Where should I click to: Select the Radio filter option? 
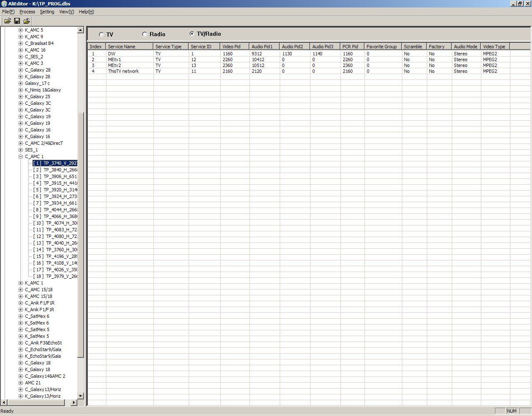pos(145,34)
